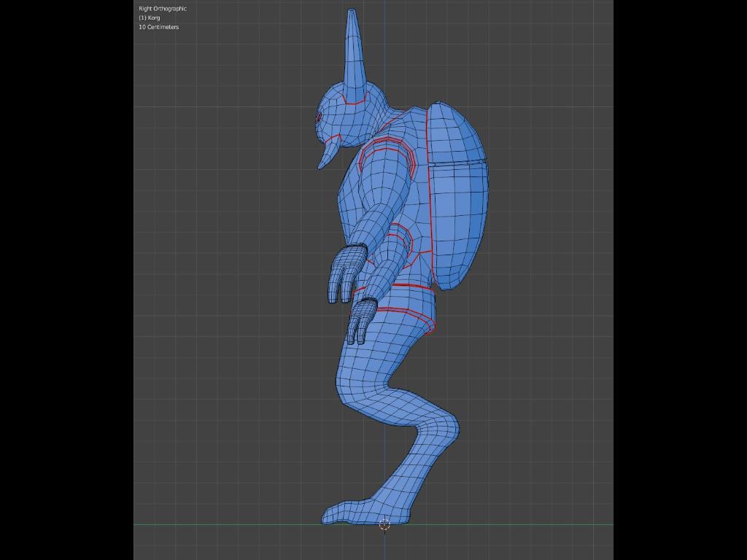Select the character's foot on the ground line

coord(366,513)
